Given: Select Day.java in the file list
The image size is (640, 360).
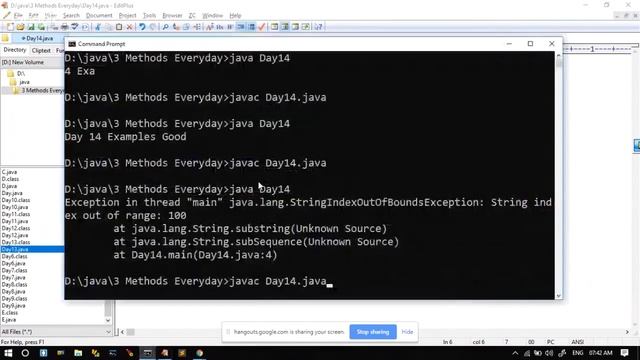Looking at the screenshot, I should (x=12, y=193).
